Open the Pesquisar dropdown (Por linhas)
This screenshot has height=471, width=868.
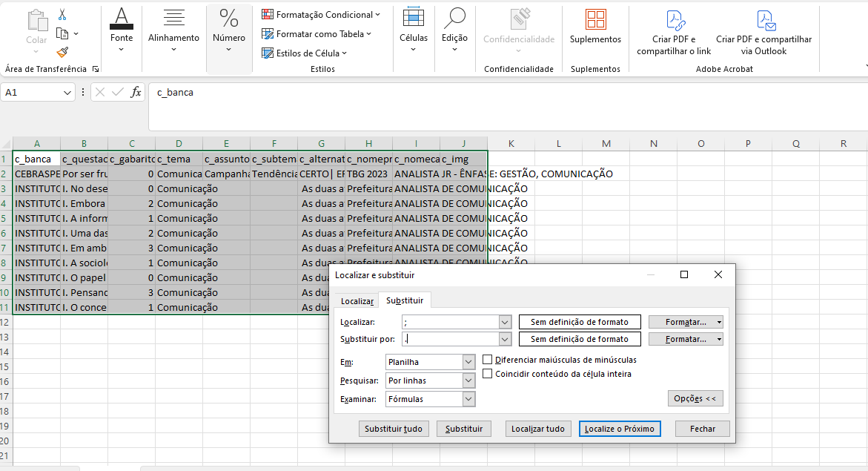[430, 381]
